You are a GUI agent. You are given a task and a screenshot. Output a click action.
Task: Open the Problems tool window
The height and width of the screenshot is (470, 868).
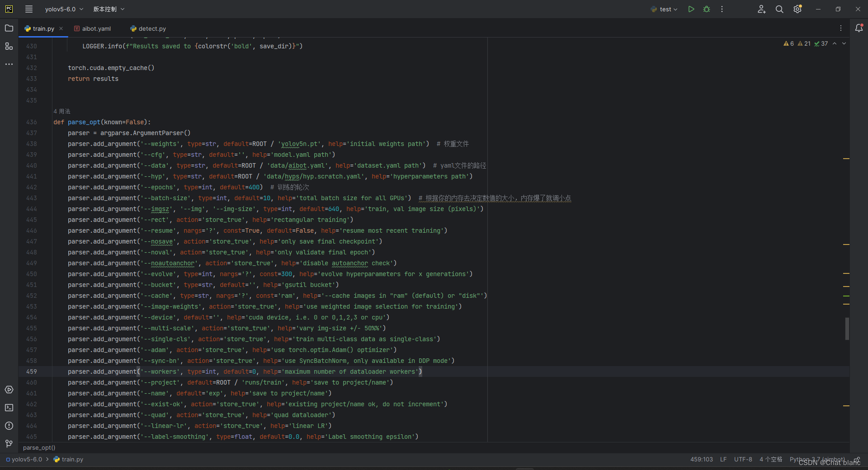pyautogui.click(x=9, y=426)
